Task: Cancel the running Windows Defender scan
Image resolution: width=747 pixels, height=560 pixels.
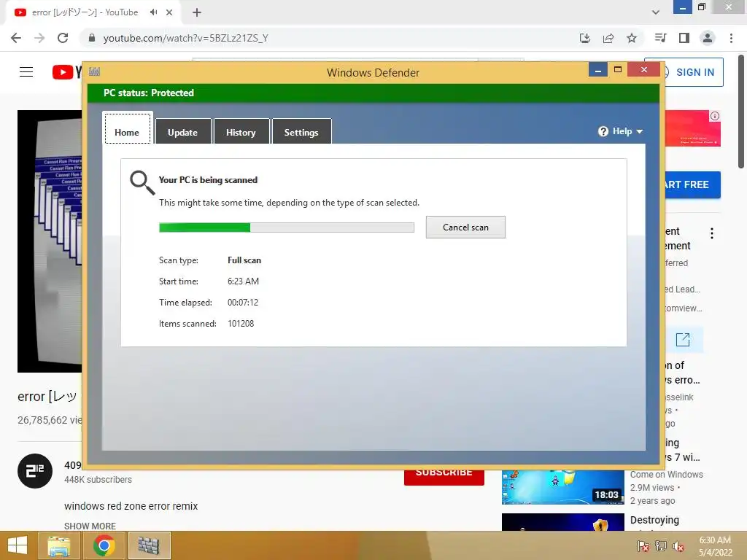Action: (465, 227)
